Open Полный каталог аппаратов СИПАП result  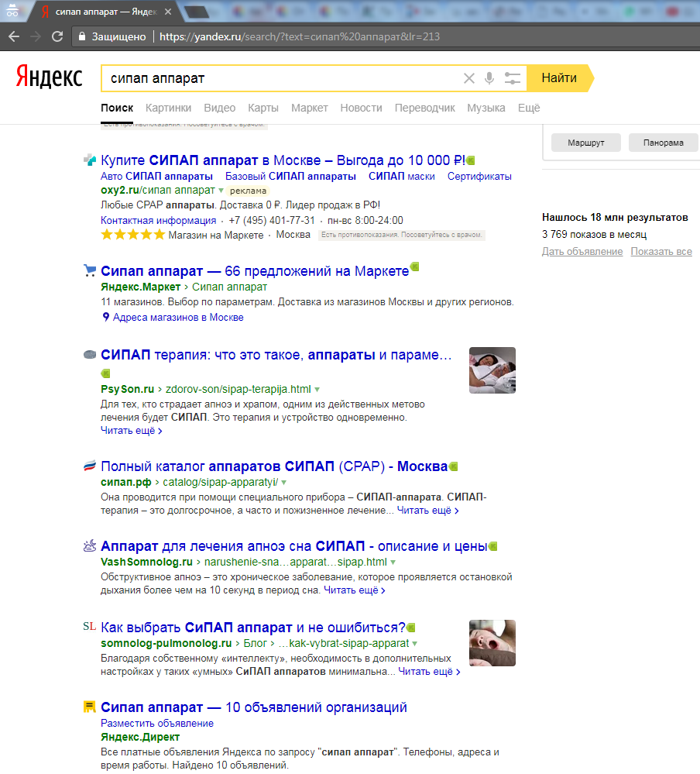[274, 466]
